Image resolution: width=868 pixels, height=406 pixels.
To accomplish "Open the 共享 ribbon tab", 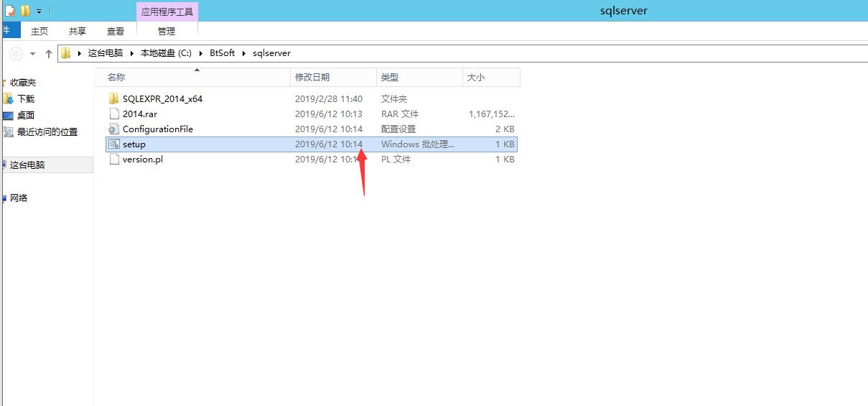I will click(78, 31).
